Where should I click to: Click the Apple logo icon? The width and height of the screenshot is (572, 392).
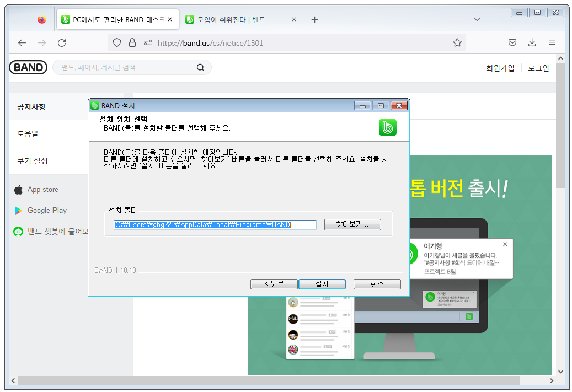click(18, 190)
